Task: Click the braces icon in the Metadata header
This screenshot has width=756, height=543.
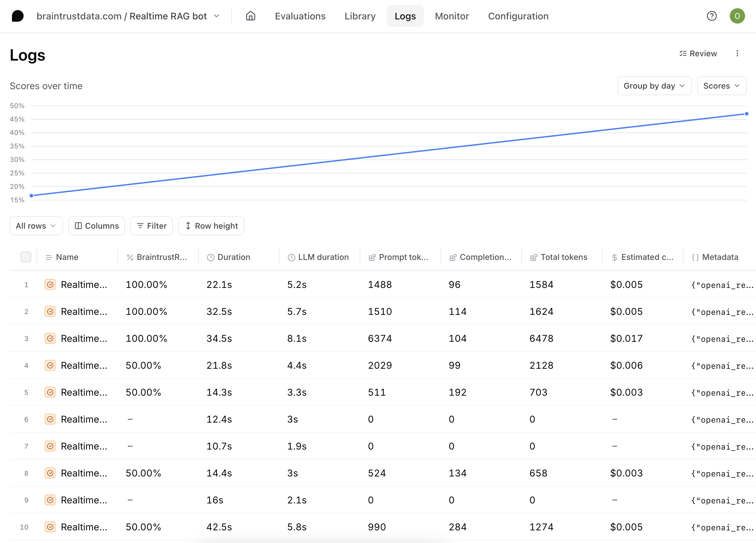Action: [695, 257]
